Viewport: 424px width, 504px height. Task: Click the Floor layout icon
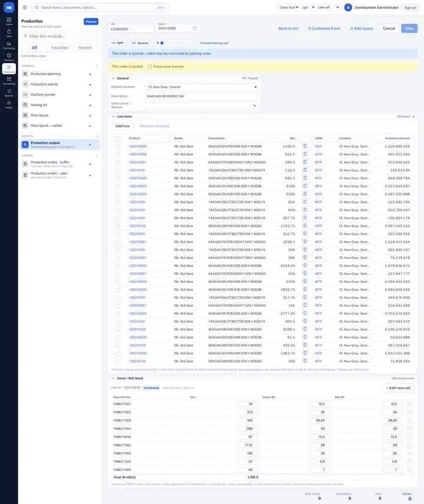25,115
